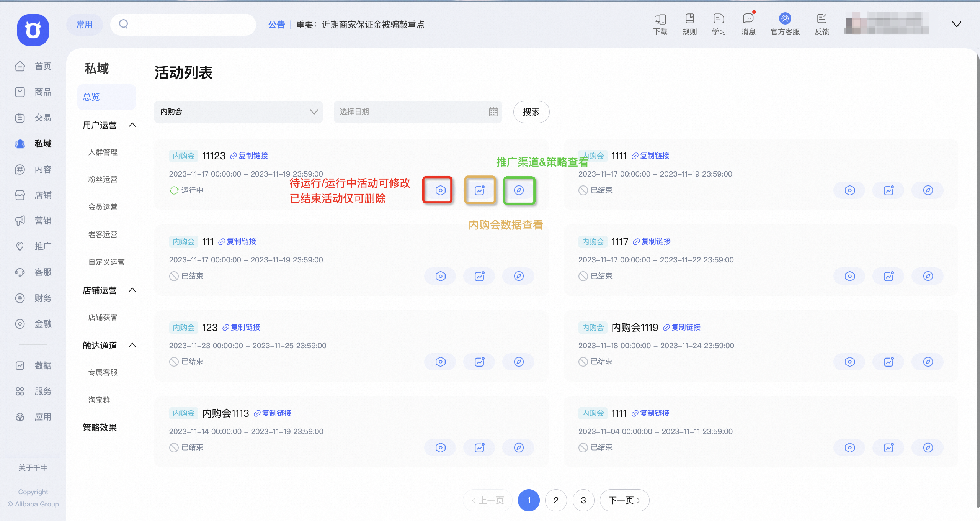This screenshot has width=980, height=521.
Task: Click compass icon for activity 111
Action: pos(519,276)
